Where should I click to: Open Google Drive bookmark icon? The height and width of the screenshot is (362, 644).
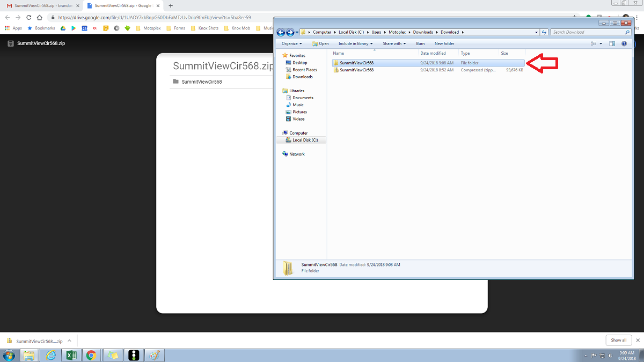coord(63,28)
